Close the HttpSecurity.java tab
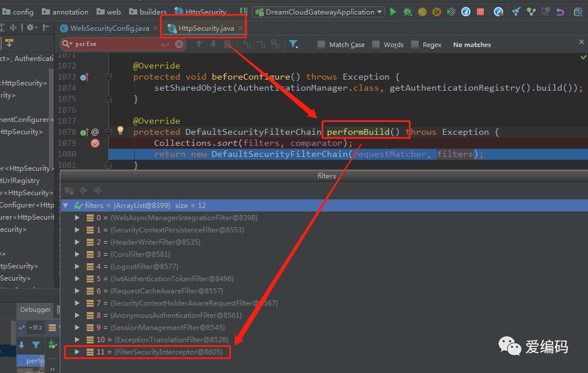This screenshot has width=588, height=373. (240, 28)
